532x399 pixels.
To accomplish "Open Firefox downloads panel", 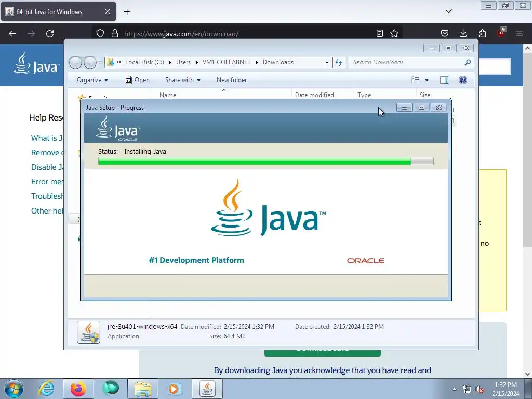I will point(463,33).
